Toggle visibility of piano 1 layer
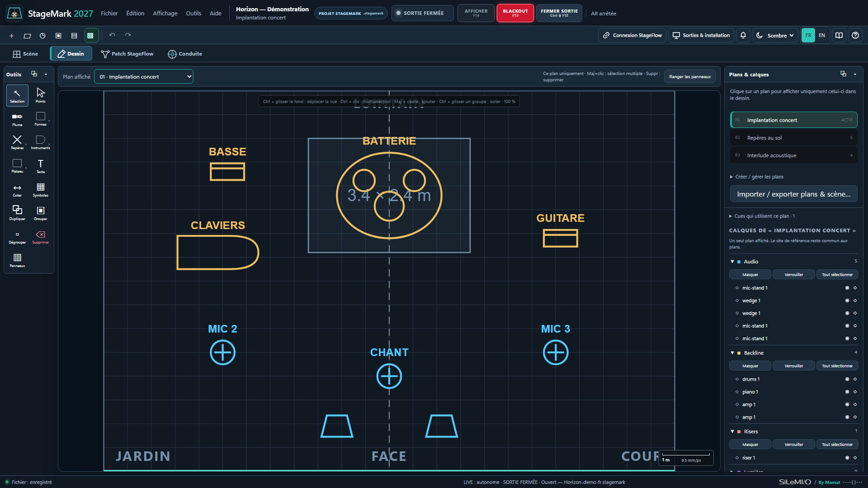868x488 pixels. click(847, 392)
